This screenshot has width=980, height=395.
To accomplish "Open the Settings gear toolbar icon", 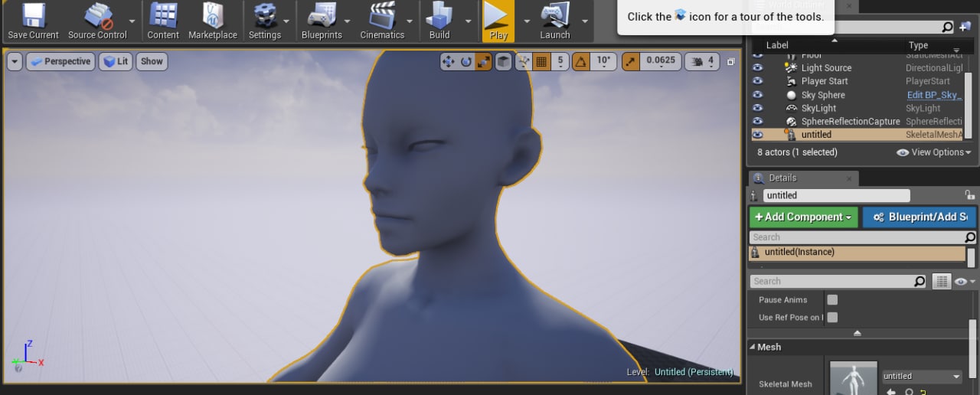I will click(264, 21).
